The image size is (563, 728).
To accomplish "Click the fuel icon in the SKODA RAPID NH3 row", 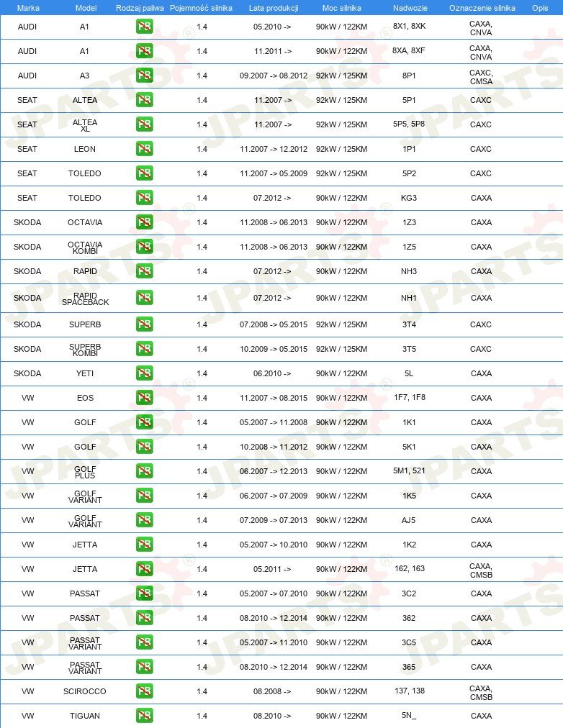I will click(x=145, y=270).
